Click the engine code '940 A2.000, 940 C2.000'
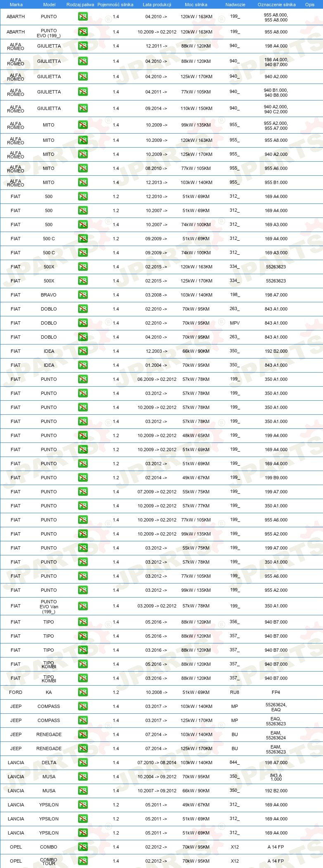Viewport: 323px width, 868px height. 276,109
